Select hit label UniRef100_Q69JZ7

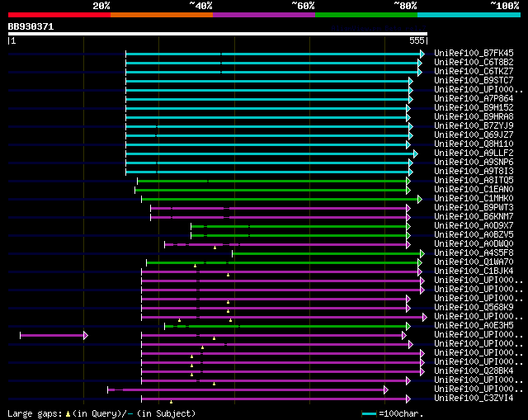[474, 135]
